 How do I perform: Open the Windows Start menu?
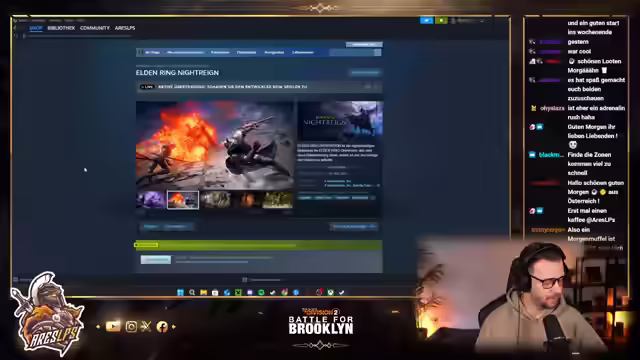tap(180, 292)
